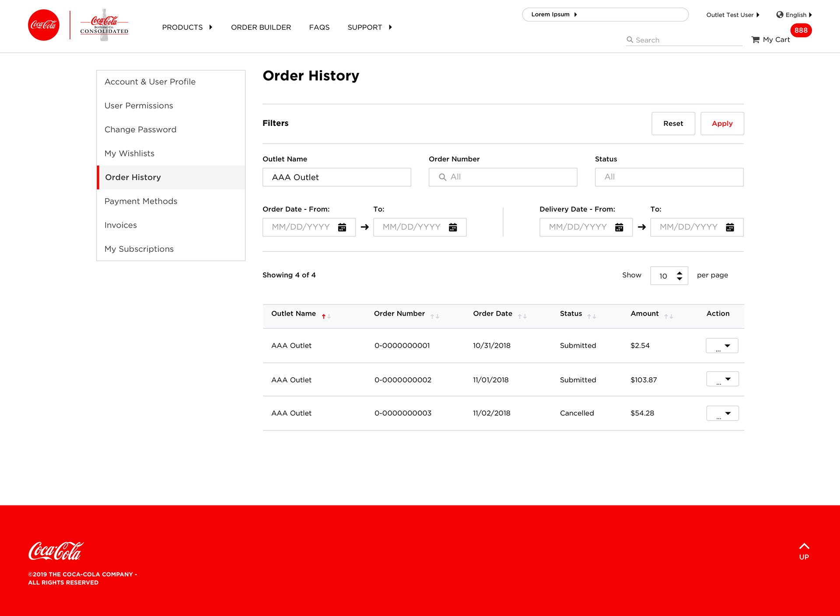Viewport: 840px width, 616px height.
Task: Go to My Wishlists
Action: 171,153
